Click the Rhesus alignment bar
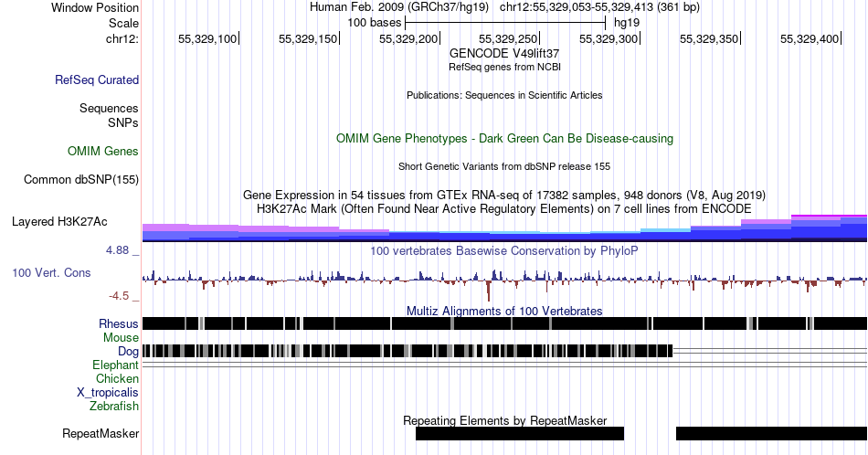 tap(504, 323)
